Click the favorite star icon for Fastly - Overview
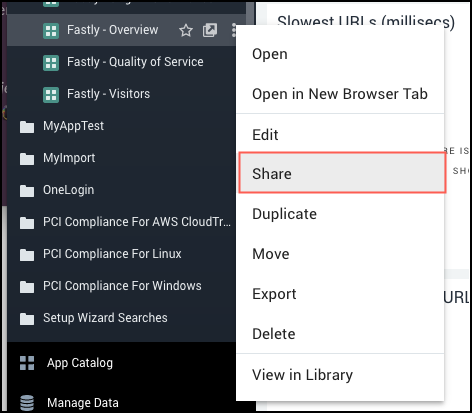 pyautogui.click(x=186, y=30)
